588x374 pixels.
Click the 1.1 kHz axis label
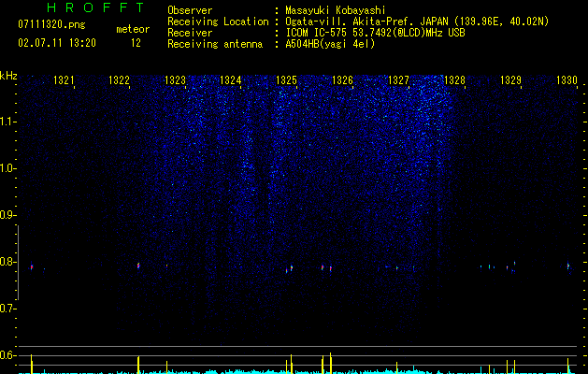pos(7,122)
